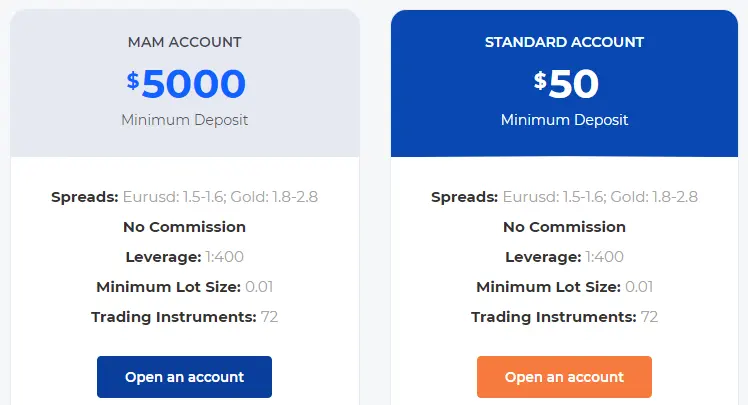Image resolution: width=748 pixels, height=405 pixels.
Task: Click the $50 minimum deposit amount
Action: (566, 83)
